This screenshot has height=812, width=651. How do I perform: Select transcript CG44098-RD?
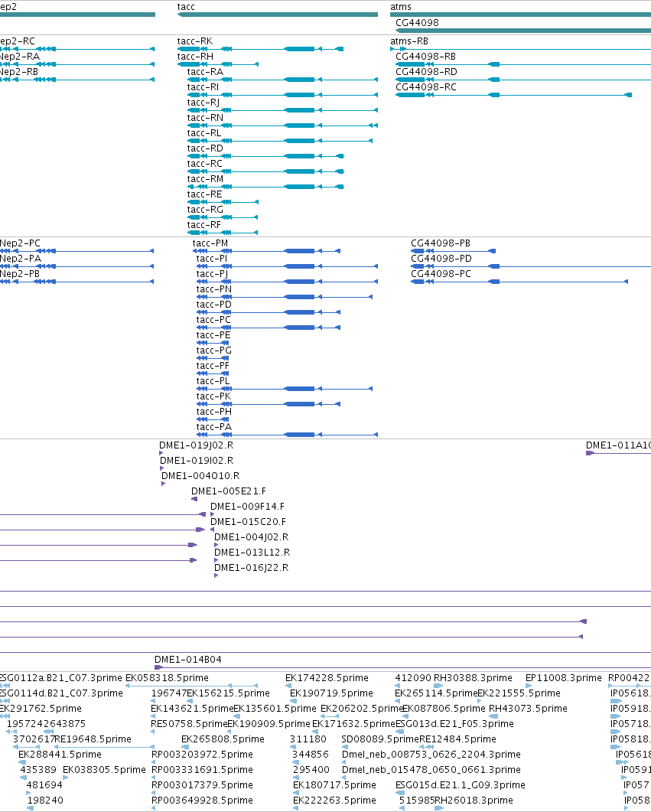tap(523, 80)
